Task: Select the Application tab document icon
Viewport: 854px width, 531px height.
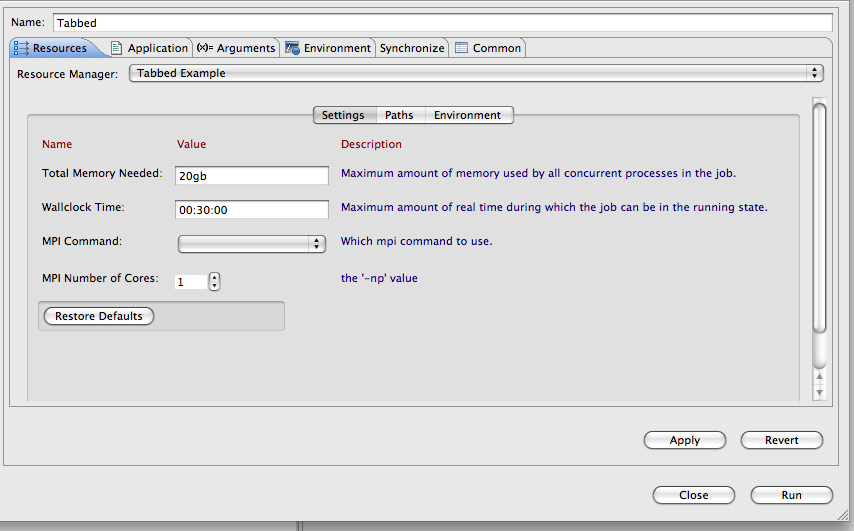Action: pos(116,48)
